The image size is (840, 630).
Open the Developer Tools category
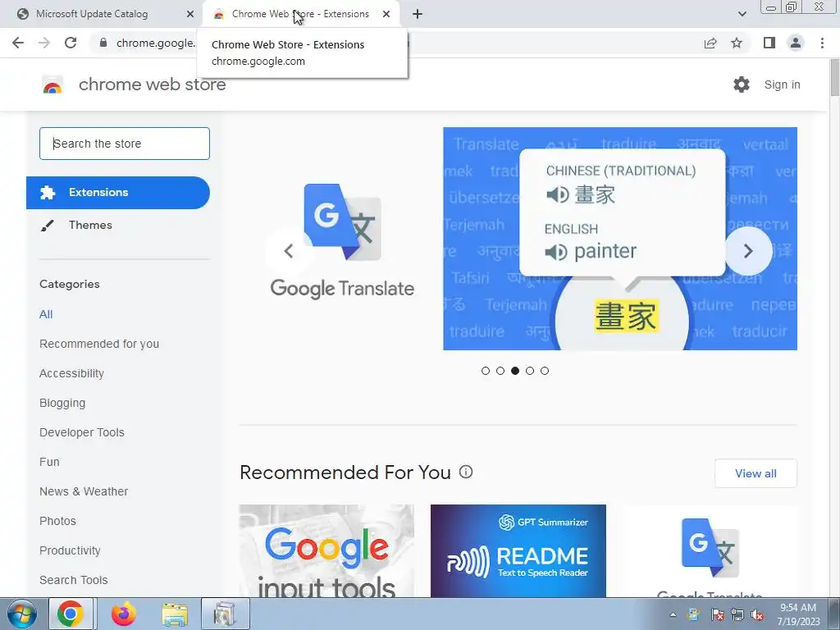click(82, 432)
